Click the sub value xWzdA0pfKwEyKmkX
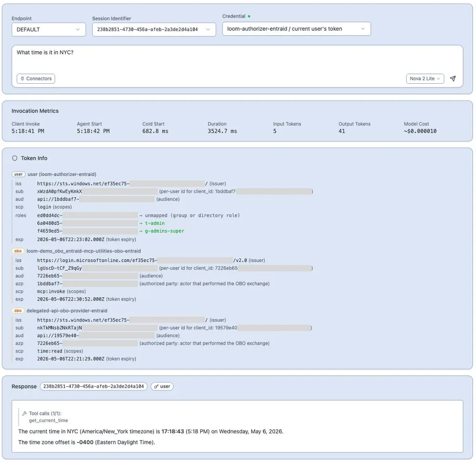The height and width of the screenshot is (462, 476). pos(59,191)
